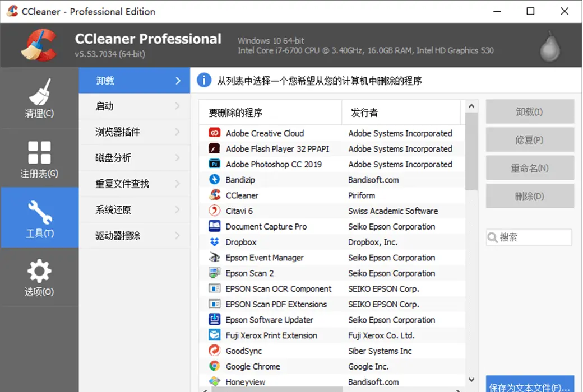Viewport: 583px width, 392px height.
Task: Click the scrollbar down arrow
Action: pyautogui.click(x=471, y=379)
